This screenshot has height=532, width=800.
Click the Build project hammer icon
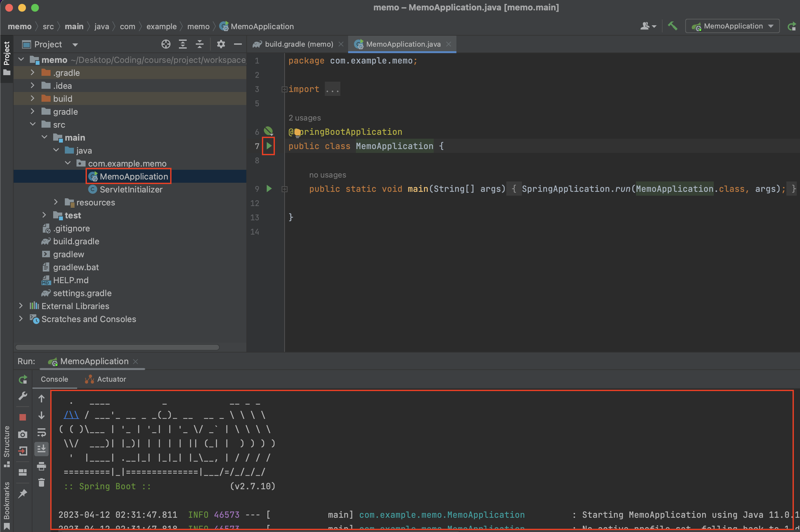pos(672,26)
